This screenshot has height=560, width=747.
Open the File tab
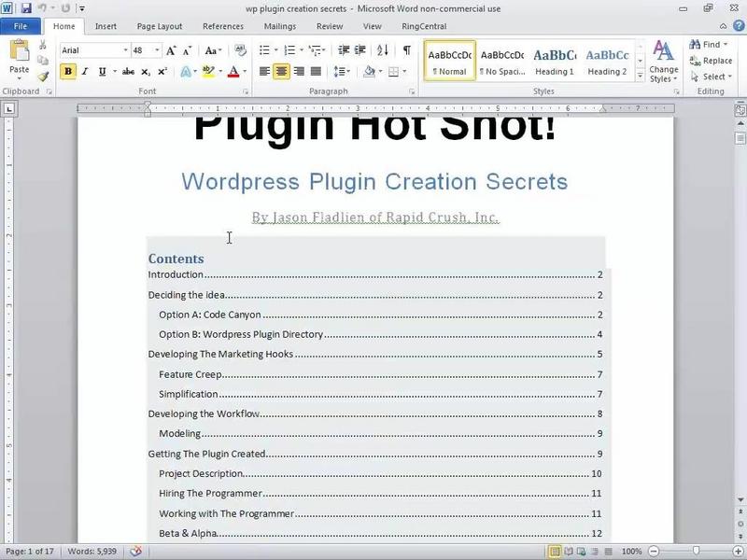[x=21, y=26]
